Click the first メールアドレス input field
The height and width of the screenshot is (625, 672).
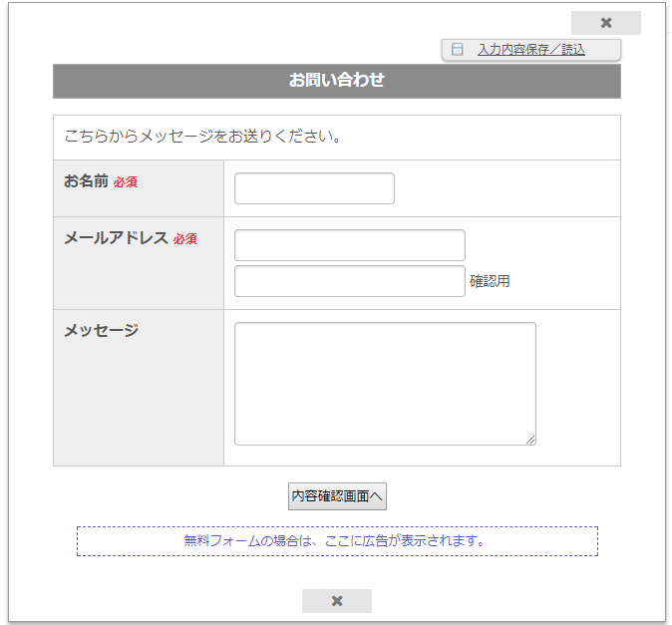349,245
